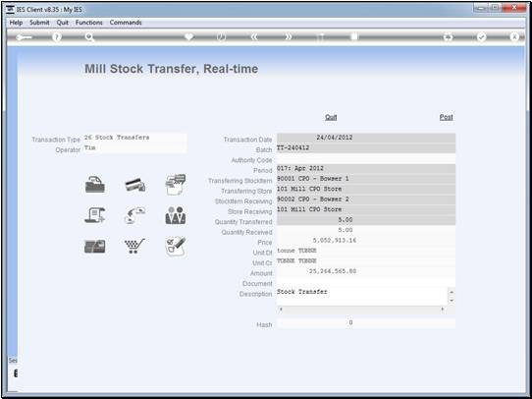Click the heart favorites toolbar icon

click(x=188, y=37)
